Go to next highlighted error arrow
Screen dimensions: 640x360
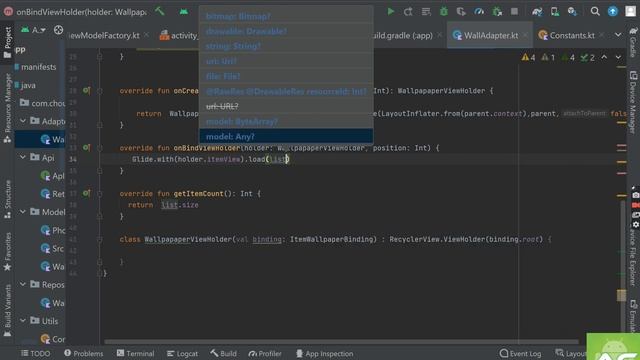tap(618, 58)
